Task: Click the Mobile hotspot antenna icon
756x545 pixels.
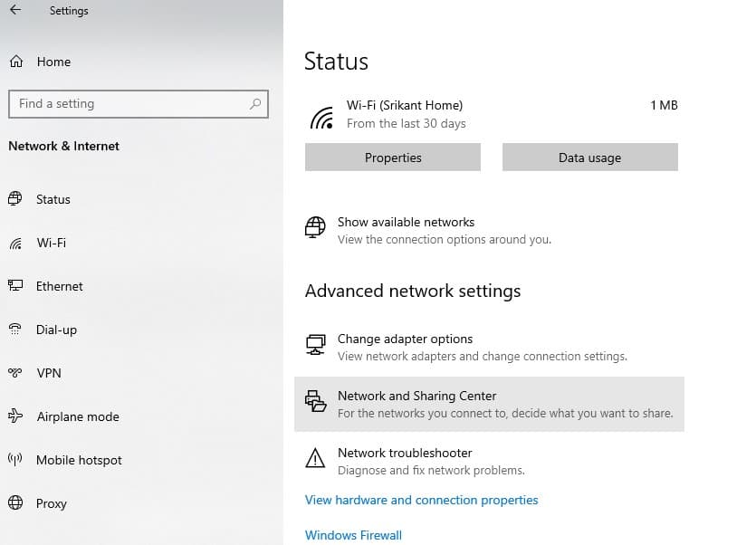Action: pyautogui.click(x=15, y=459)
